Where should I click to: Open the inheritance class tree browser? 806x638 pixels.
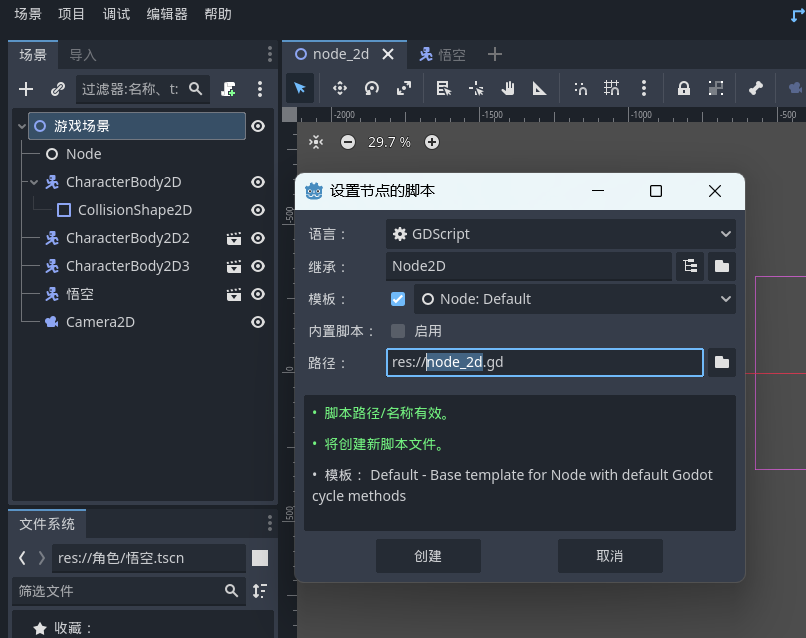point(690,266)
